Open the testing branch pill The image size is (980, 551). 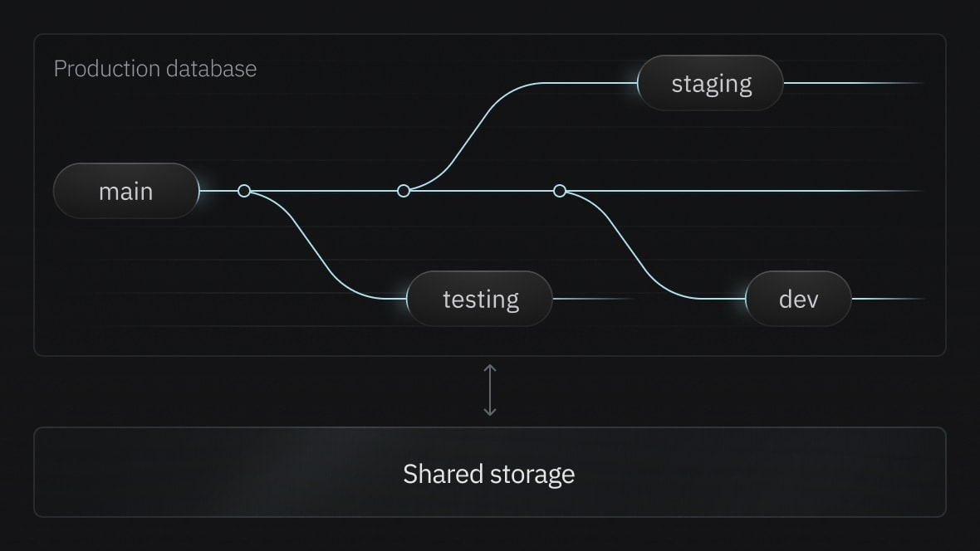pyautogui.click(x=480, y=299)
